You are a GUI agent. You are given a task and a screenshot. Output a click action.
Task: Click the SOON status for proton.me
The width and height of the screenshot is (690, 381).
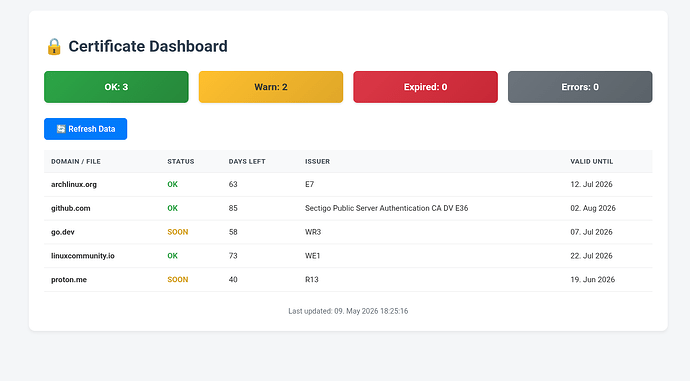(178, 279)
